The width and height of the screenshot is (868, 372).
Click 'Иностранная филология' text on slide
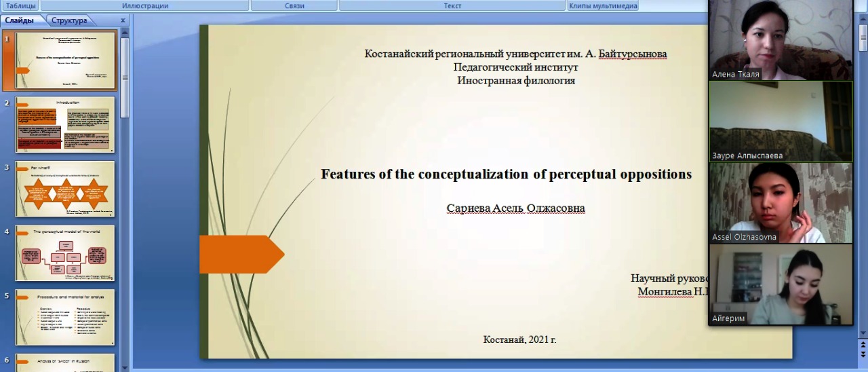tap(516, 80)
